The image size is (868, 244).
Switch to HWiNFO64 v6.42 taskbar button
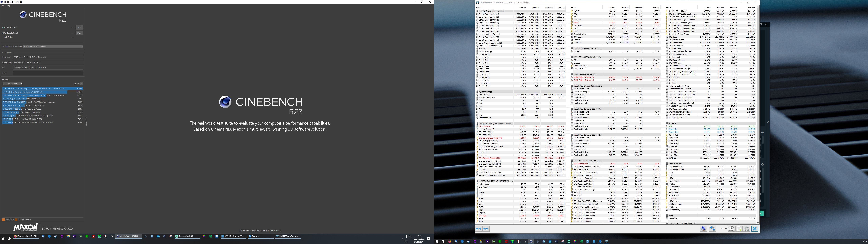point(288,236)
